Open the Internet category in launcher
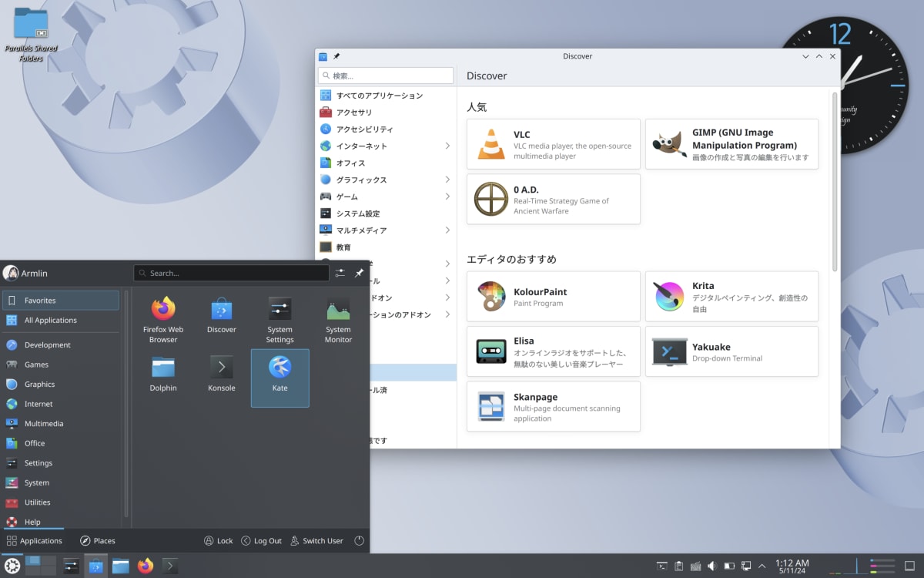 point(61,404)
